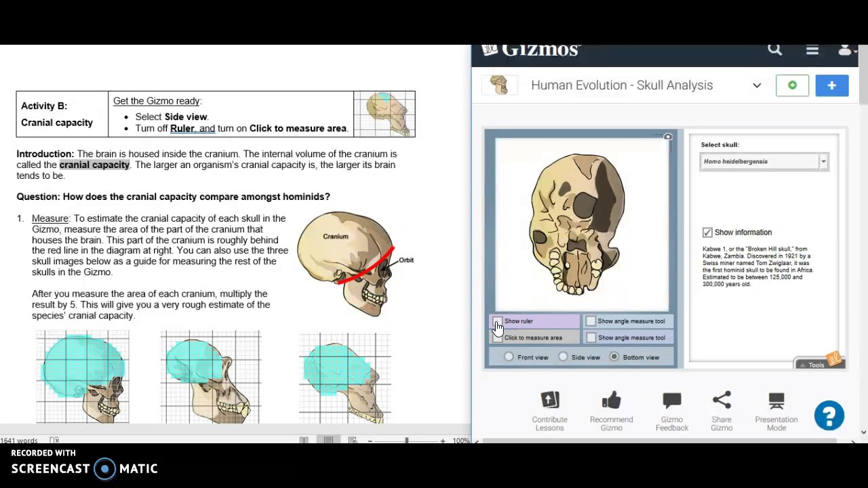868x488 pixels.
Task: Click the Word zoom in plus button
Action: pos(442,441)
